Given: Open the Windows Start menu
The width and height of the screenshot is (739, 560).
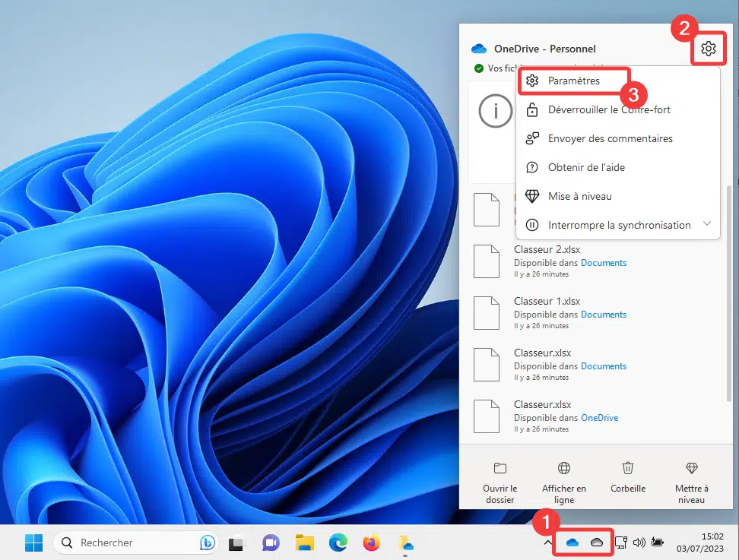Looking at the screenshot, I should 34,543.
